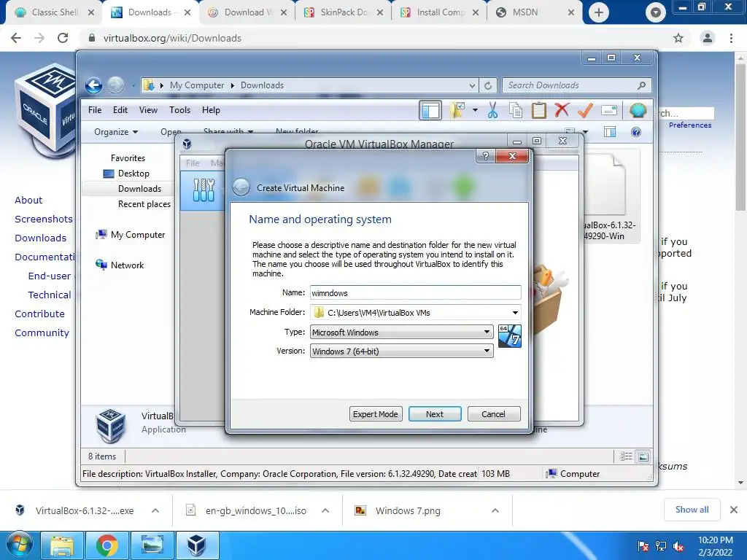Open the Edit menu in Explorer window
The width and height of the screenshot is (747, 560).
[120, 110]
